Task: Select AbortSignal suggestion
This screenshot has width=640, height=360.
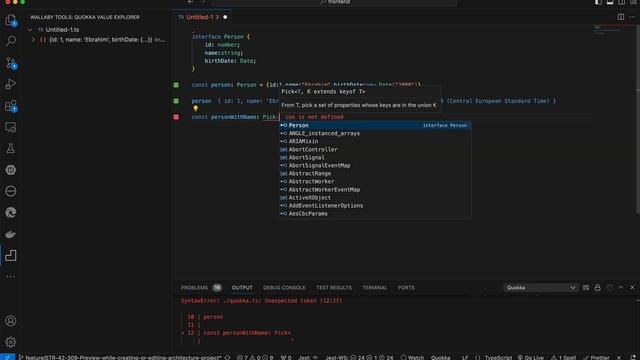Action: point(375,158)
